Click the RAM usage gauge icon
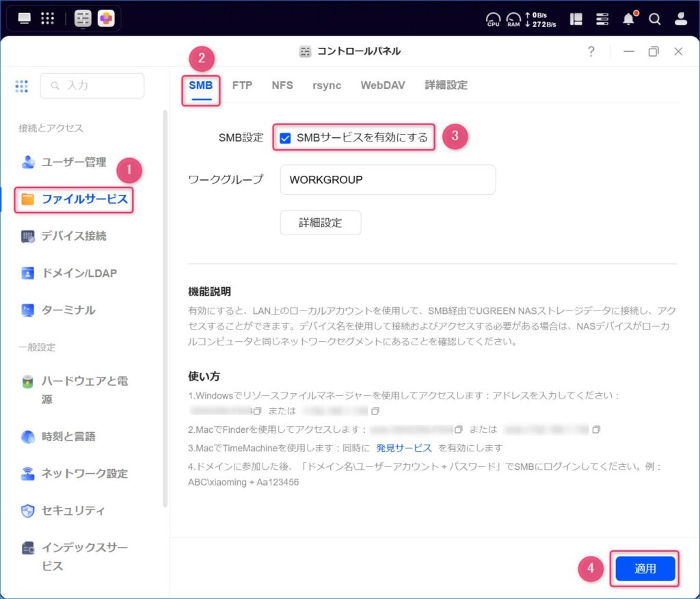The height and width of the screenshot is (599, 700). click(513, 19)
